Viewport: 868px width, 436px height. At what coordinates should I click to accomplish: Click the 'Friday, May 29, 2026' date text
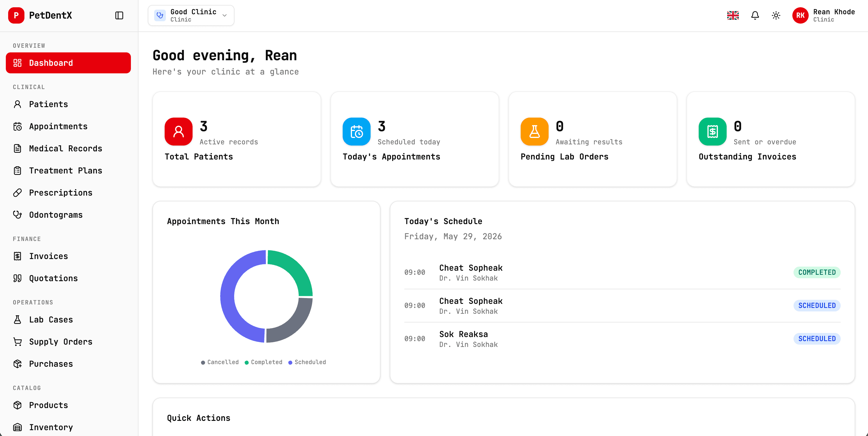pyautogui.click(x=453, y=236)
